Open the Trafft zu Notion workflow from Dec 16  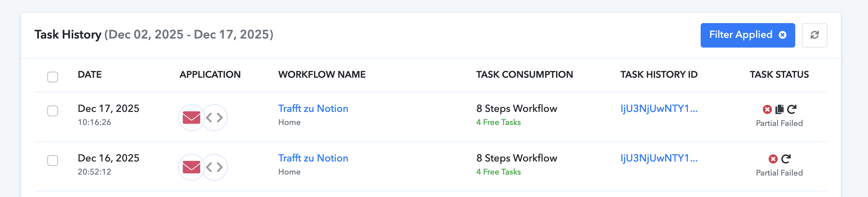[313, 158]
